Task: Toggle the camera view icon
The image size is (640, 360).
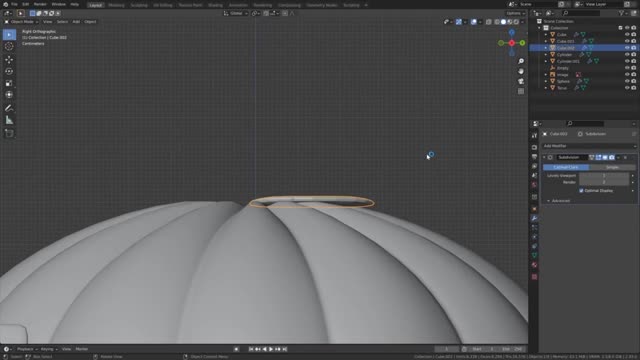Action: pos(521,81)
